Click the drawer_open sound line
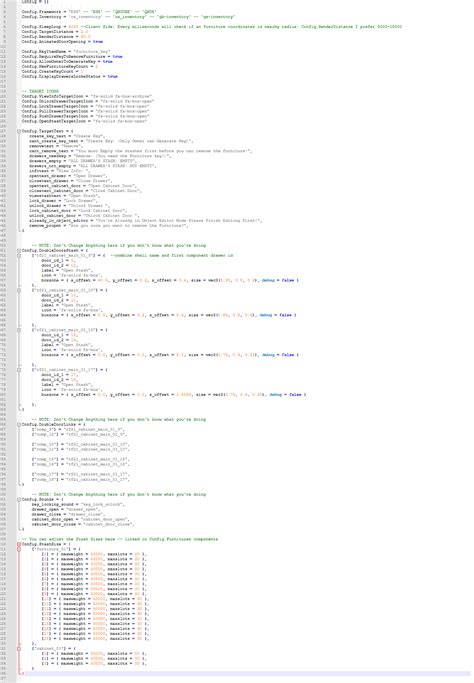Screen dimensions: 474x683 [66, 509]
